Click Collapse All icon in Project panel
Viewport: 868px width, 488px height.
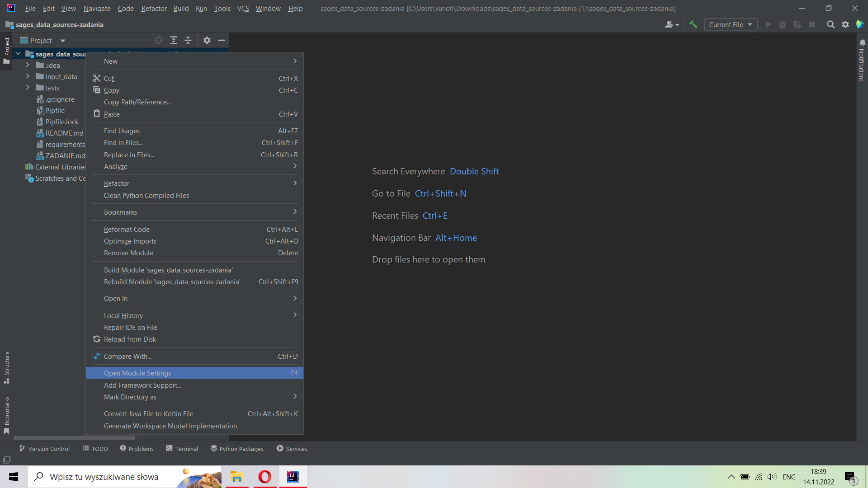pos(188,40)
